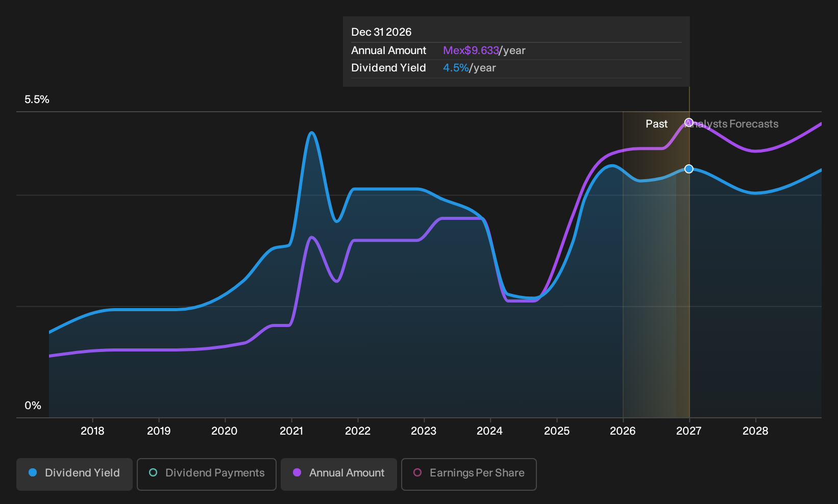The width and height of the screenshot is (838, 504).
Task: Click the Dec 31 2026 tooltip date
Action: tap(381, 32)
